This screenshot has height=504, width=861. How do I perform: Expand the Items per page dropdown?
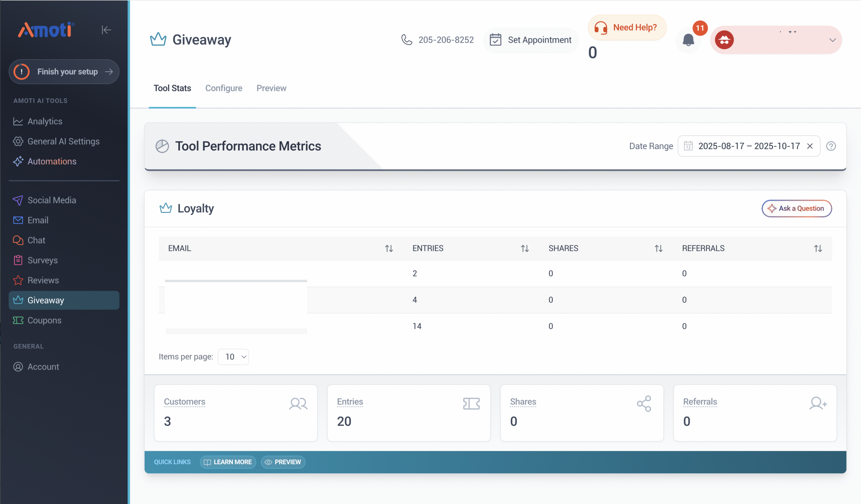point(233,357)
